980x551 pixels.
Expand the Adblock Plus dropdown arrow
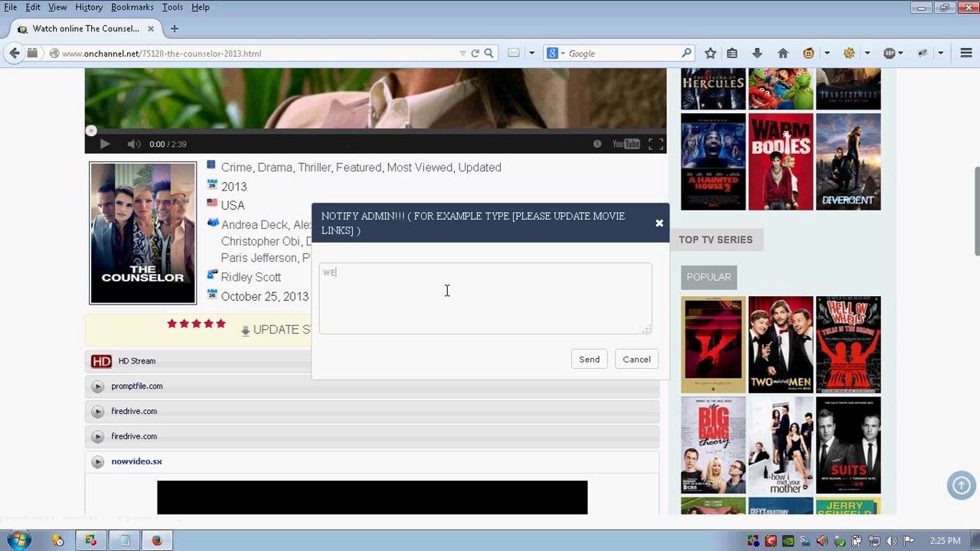click(x=900, y=53)
